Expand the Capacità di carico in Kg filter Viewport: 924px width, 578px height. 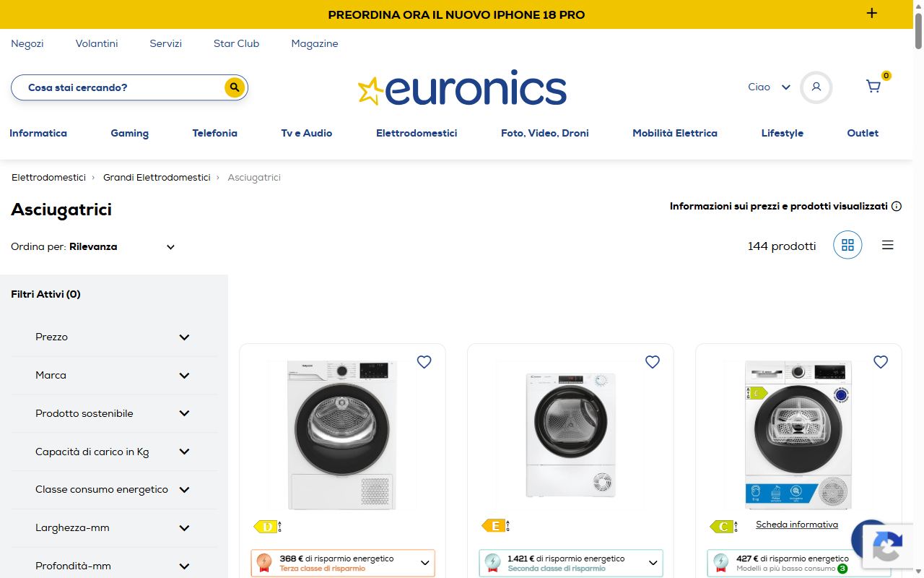[113, 452]
